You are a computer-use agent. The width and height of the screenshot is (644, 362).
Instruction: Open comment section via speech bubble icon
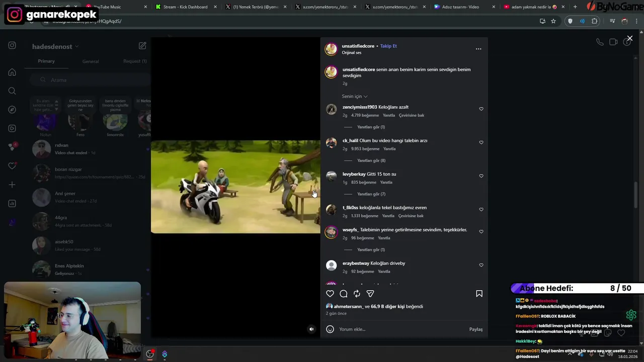(344, 294)
